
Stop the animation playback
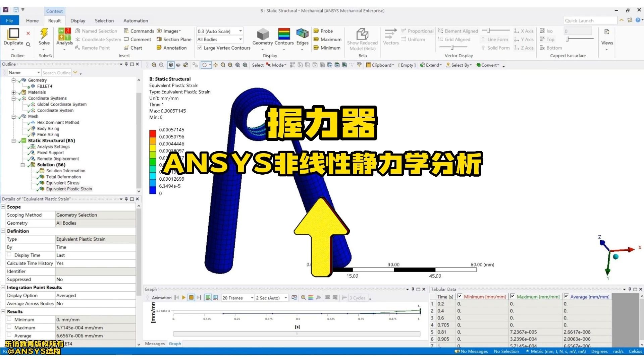tap(191, 297)
